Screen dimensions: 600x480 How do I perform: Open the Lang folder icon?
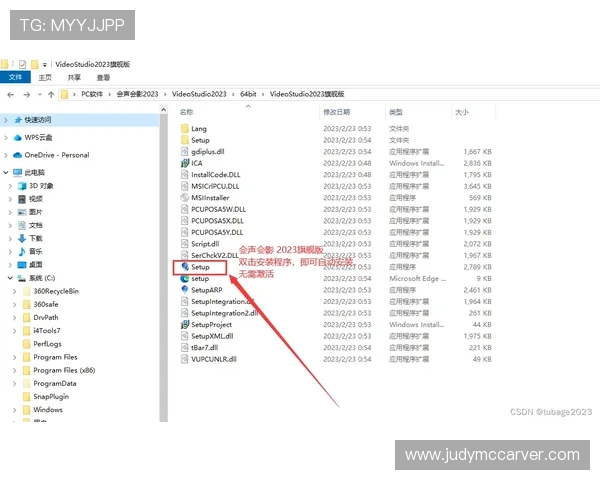pyautogui.click(x=185, y=128)
